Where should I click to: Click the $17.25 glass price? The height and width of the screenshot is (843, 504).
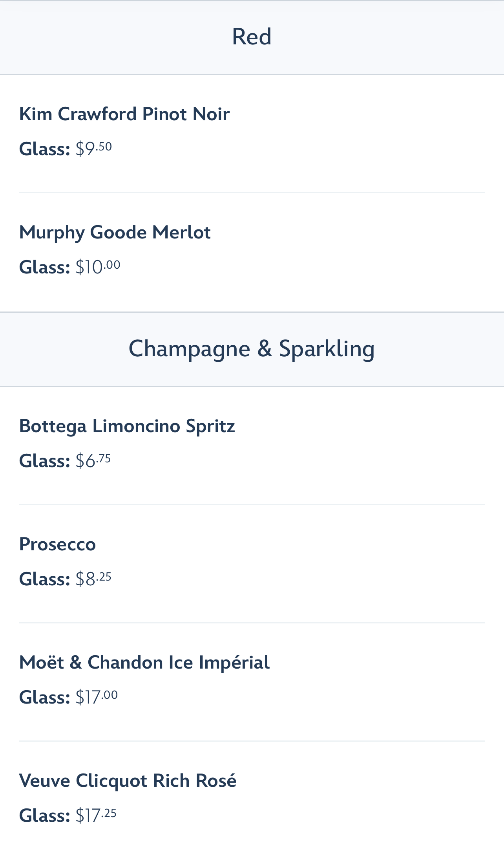(x=96, y=816)
